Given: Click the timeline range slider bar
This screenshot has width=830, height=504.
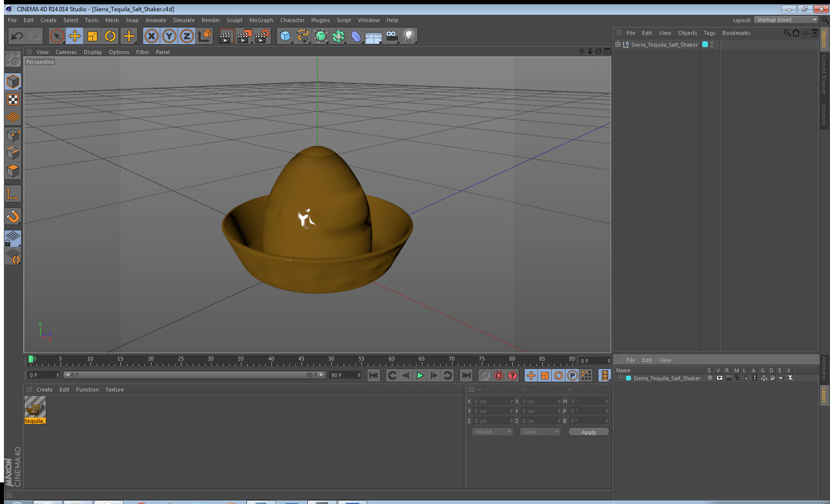Looking at the screenshot, I should tap(195, 375).
